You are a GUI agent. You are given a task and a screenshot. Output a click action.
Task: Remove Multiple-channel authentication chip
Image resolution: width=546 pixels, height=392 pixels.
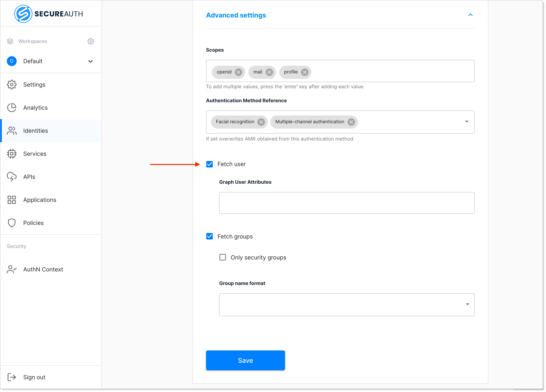[352, 122]
